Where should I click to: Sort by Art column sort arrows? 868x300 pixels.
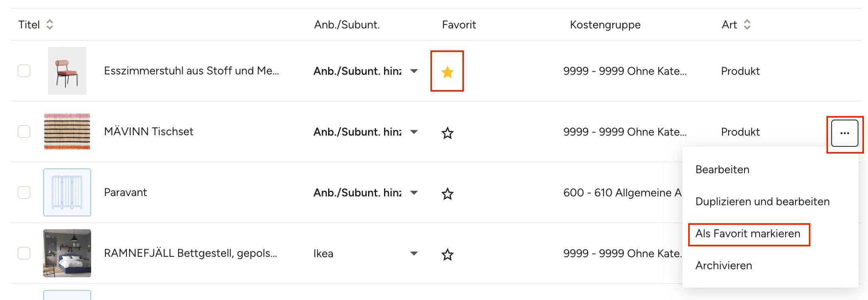tap(747, 25)
